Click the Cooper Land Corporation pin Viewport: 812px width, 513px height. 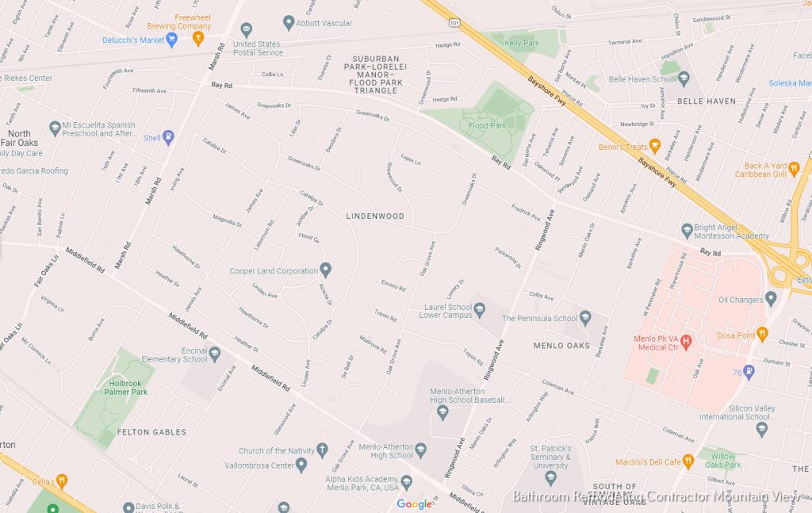point(325,270)
